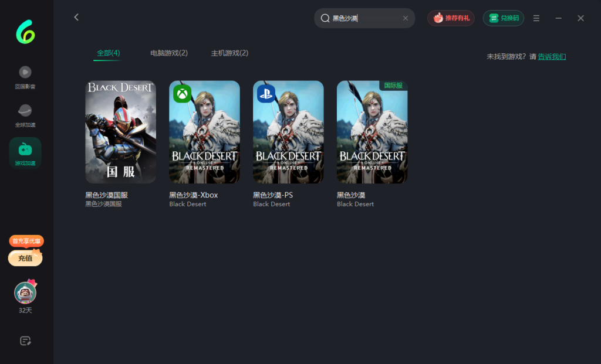Switch to the 电脑游戏(2) tab
Image resolution: width=601 pixels, height=364 pixels.
[169, 53]
